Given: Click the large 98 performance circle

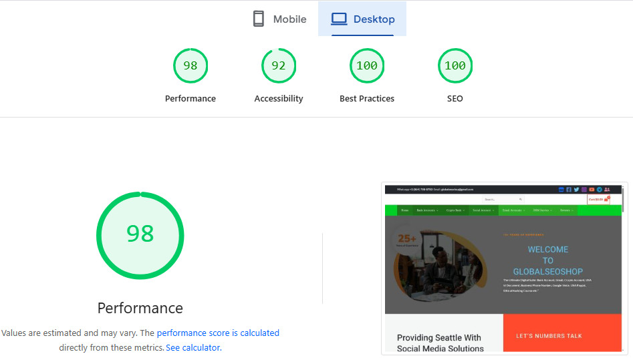Looking at the screenshot, I should pyautogui.click(x=140, y=235).
